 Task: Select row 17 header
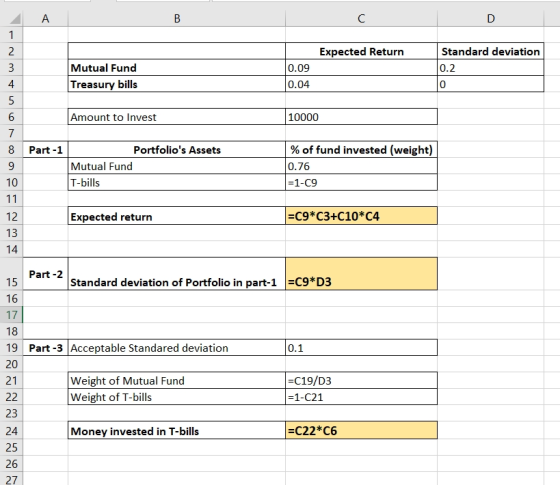[x=11, y=315]
